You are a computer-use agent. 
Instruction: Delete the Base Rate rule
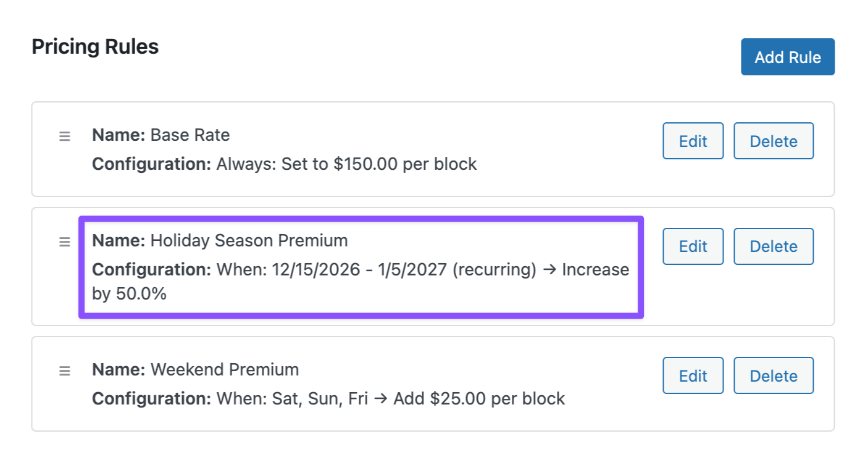pyautogui.click(x=773, y=141)
